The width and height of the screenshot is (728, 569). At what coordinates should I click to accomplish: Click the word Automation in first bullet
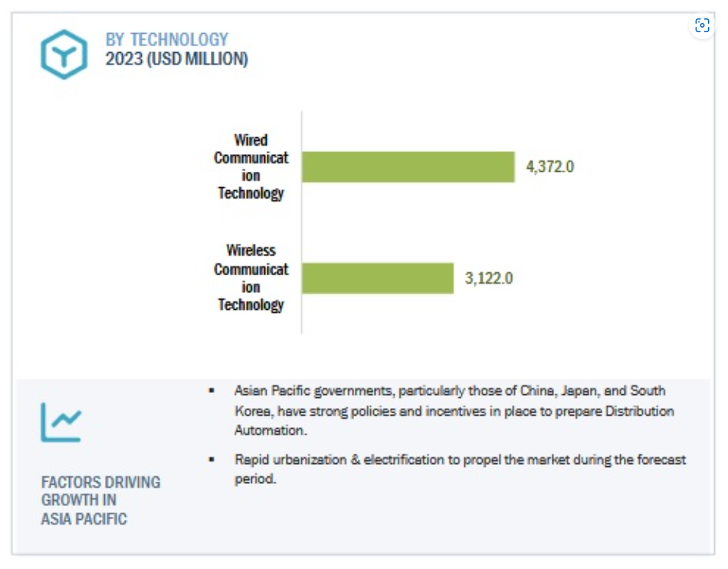[x=268, y=430]
